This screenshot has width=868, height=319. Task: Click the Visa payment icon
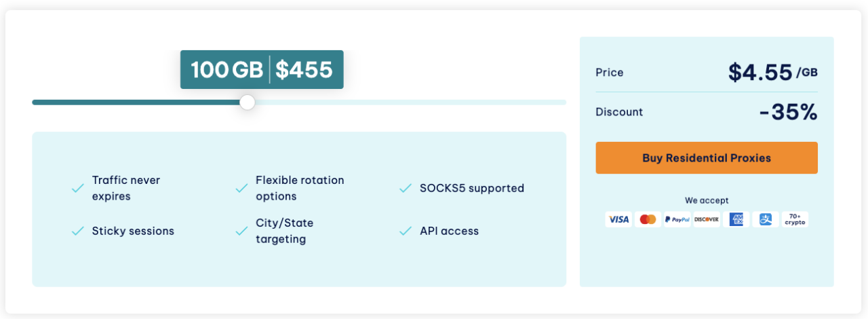point(618,219)
